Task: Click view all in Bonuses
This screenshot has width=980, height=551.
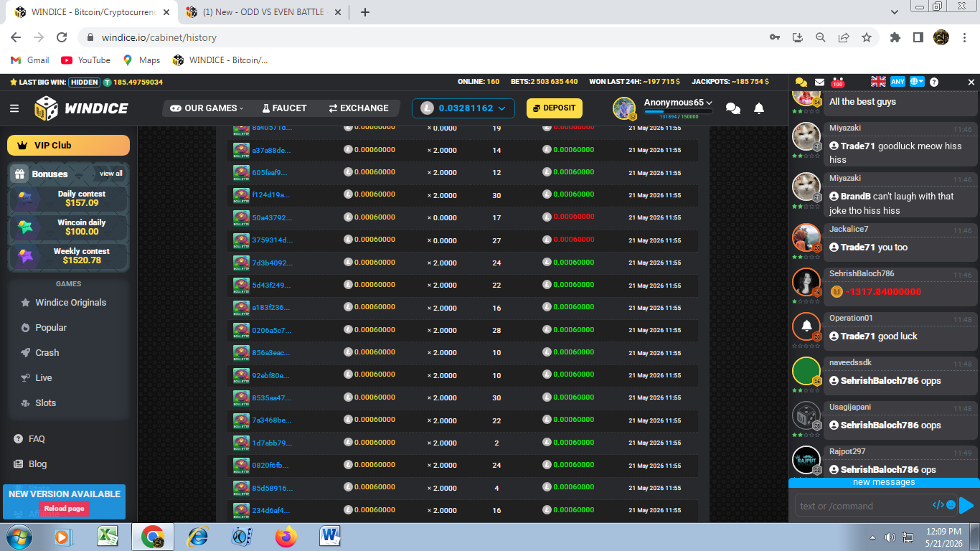Action: [111, 174]
